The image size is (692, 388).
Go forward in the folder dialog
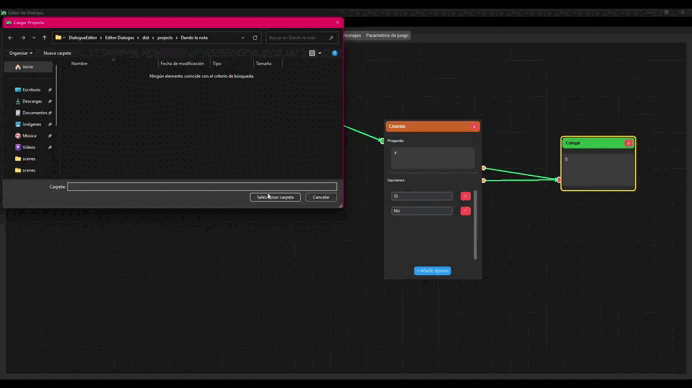point(23,38)
